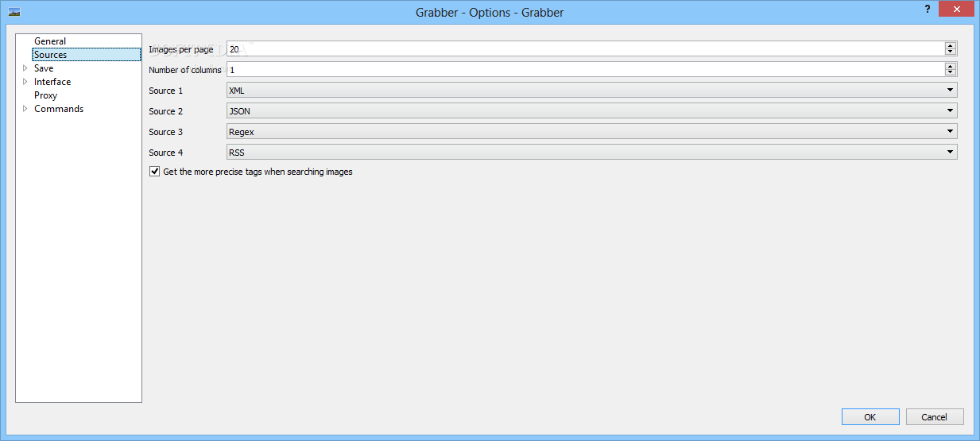
Task: Select Proxy in the options tree
Action: 45,95
